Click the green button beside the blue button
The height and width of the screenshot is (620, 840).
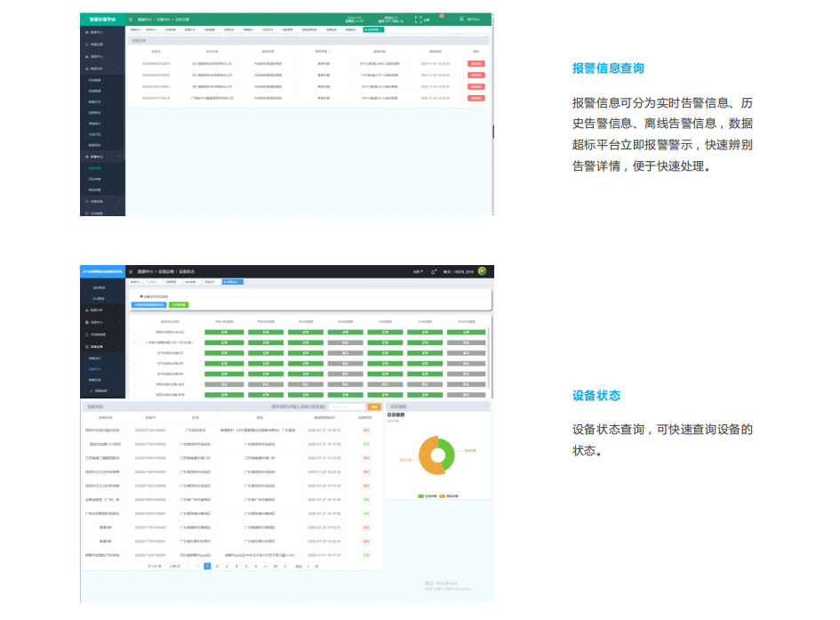point(179,305)
